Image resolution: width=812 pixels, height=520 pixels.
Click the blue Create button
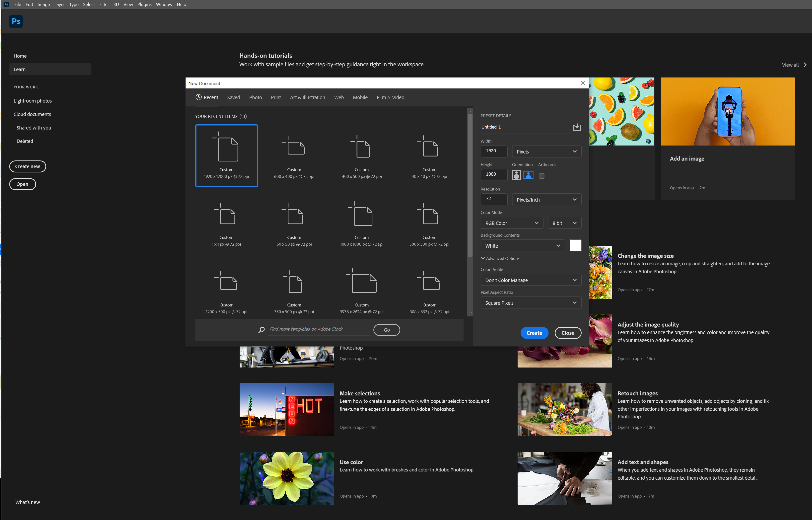(534, 333)
